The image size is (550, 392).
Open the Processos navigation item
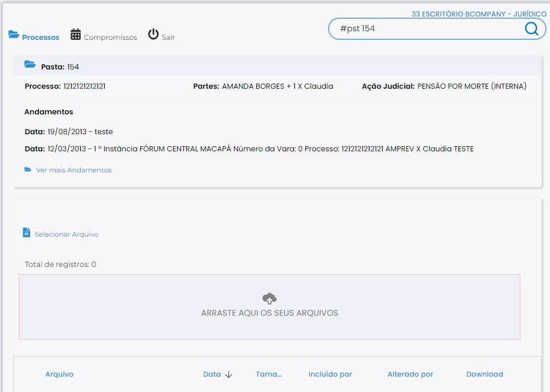pos(39,36)
